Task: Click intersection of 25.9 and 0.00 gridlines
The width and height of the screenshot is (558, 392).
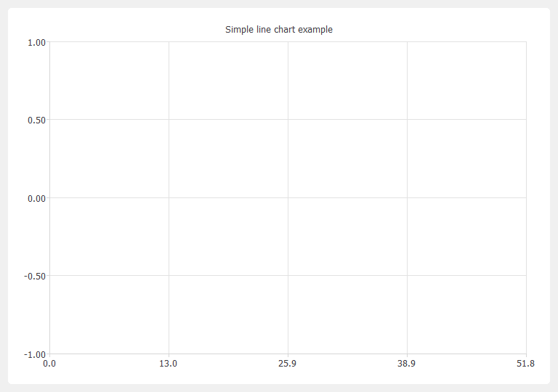Action: (x=288, y=197)
